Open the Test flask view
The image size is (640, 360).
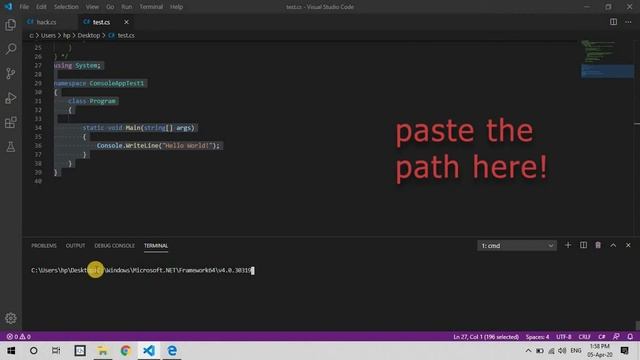[x=11, y=147]
